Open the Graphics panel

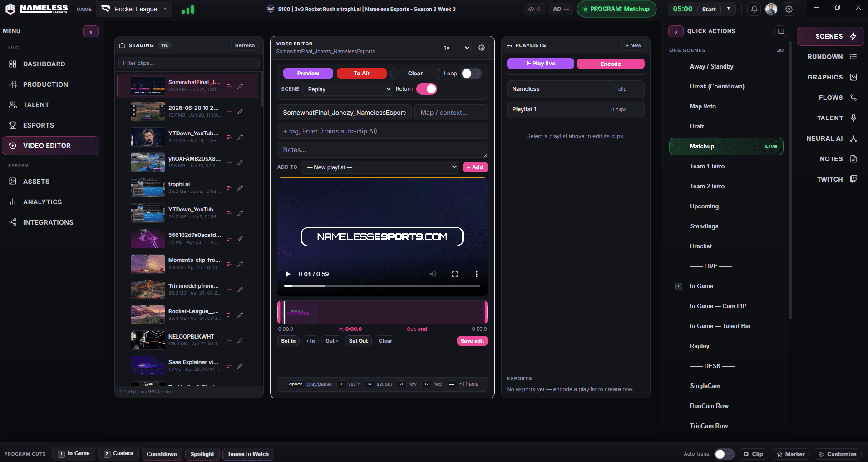(832, 77)
